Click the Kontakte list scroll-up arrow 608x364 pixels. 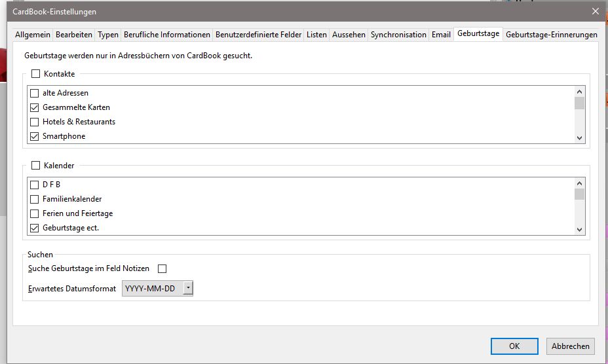click(579, 92)
